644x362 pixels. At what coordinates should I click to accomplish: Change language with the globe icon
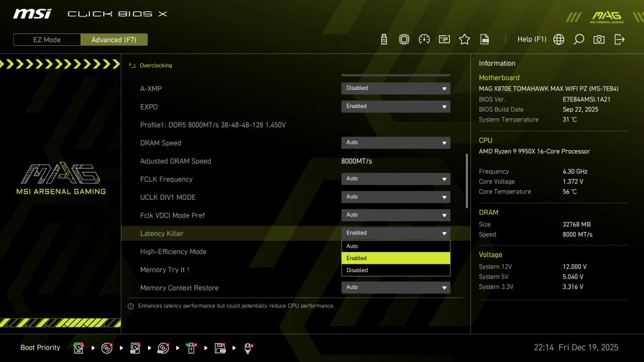pyautogui.click(x=558, y=40)
